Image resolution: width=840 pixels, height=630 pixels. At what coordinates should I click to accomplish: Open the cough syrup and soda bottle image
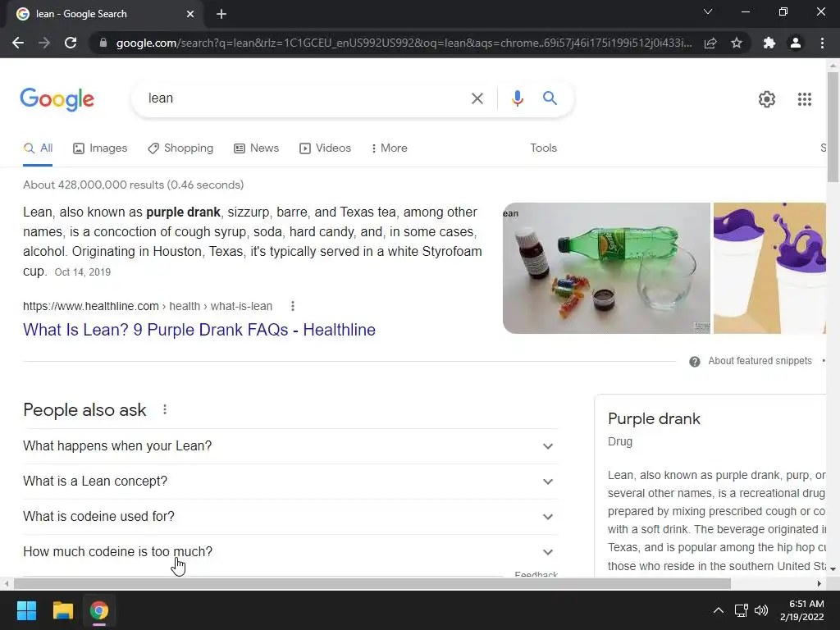coord(606,268)
